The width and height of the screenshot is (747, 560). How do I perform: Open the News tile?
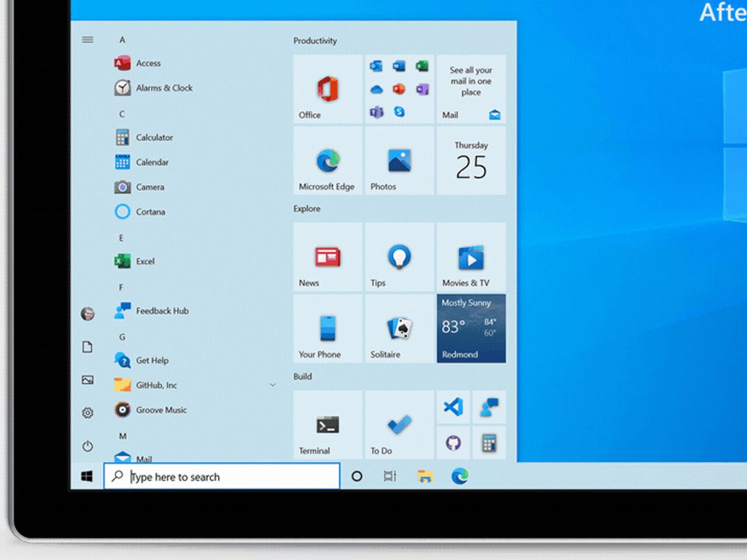pyautogui.click(x=328, y=257)
